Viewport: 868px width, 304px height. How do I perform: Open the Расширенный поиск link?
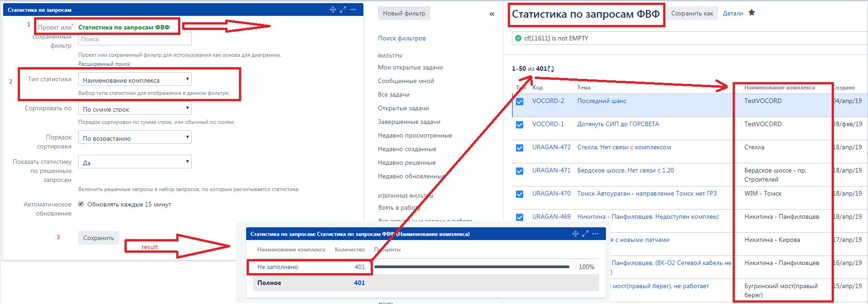click(x=104, y=64)
